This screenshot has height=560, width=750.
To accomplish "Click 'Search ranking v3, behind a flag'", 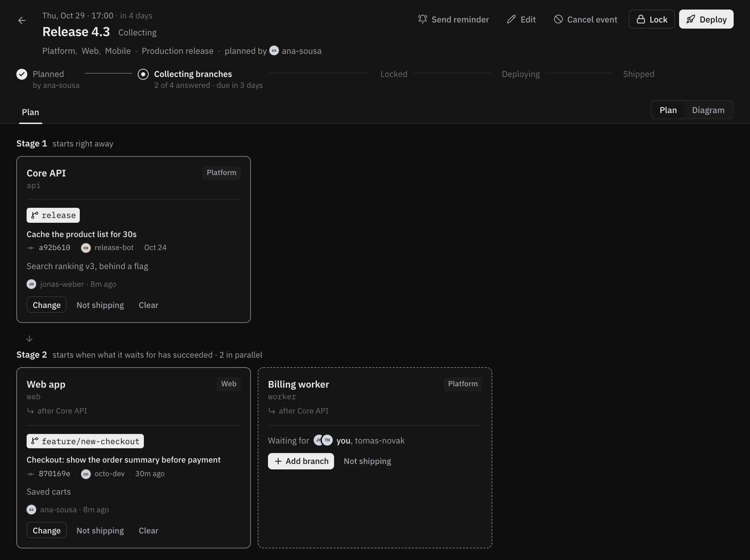I will click(x=87, y=266).
